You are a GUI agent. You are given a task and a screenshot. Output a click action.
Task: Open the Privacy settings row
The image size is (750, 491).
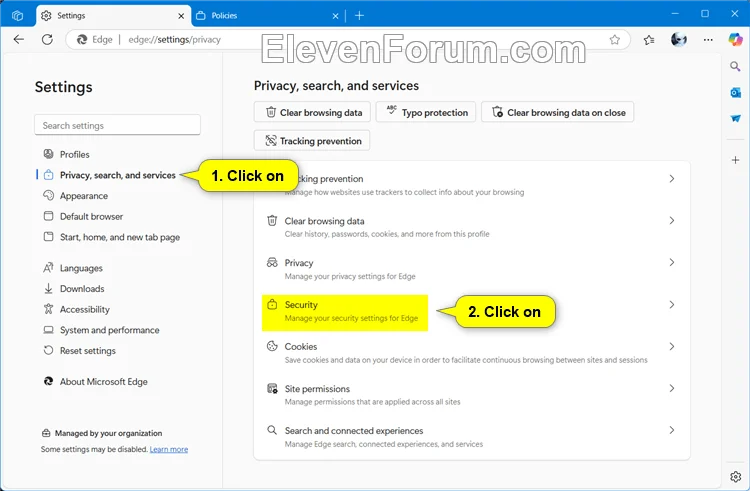pyautogui.click(x=472, y=269)
